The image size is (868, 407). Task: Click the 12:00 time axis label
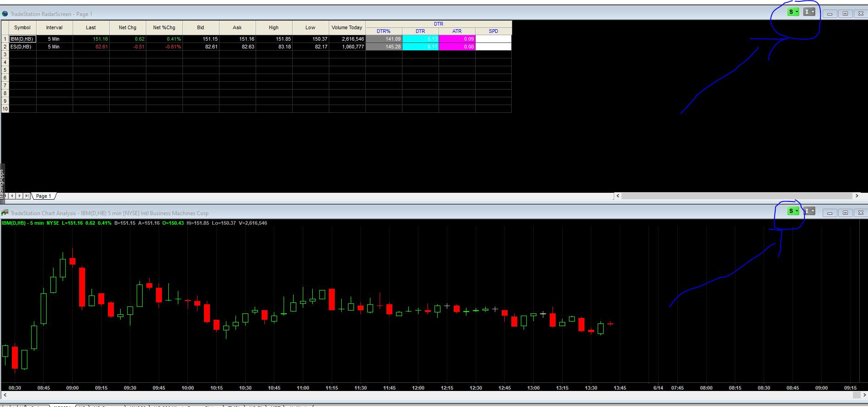(x=418, y=388)
